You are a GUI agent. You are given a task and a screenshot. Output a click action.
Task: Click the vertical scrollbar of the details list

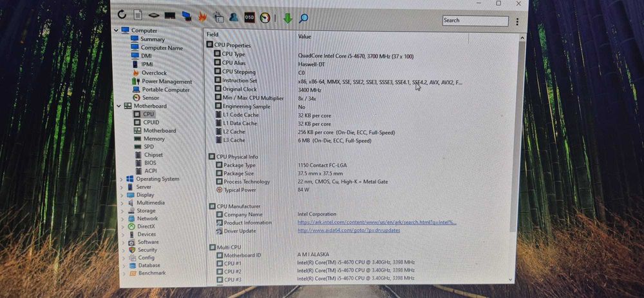coord(519,136)
